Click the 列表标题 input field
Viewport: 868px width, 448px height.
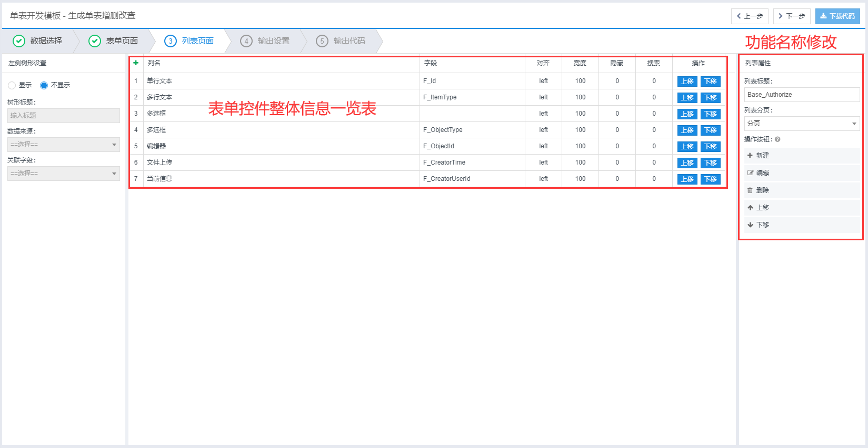[802, 95]
